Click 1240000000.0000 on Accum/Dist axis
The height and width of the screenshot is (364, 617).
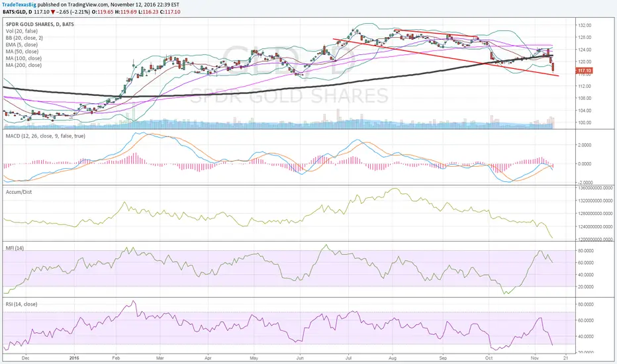click(x=595, y=226)
